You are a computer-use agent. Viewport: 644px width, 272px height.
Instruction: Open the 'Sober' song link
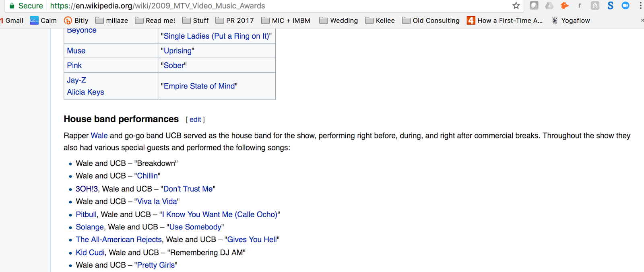tap(173, 65)
